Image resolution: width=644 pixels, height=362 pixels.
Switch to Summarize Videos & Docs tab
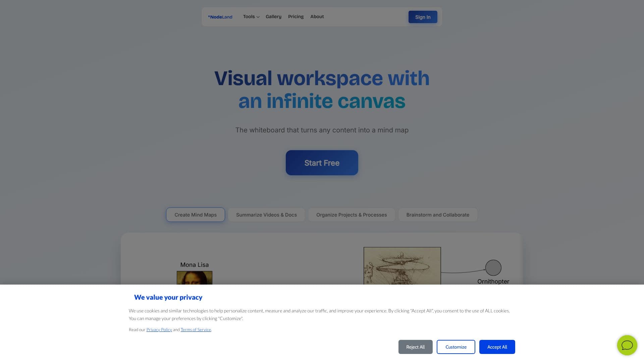point(266,215)
